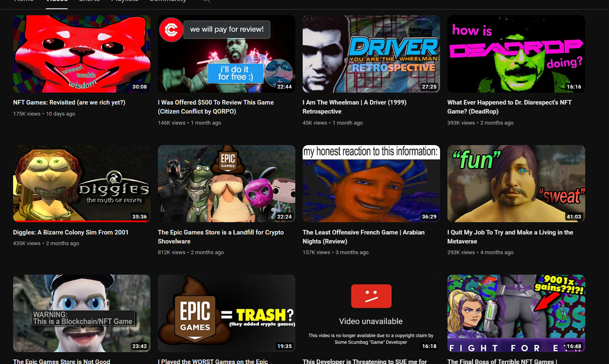Screen dimensions: 609x364
Task: Open the Diggles Myth of Fenris thumbnail
Action: tap(82, 184)
